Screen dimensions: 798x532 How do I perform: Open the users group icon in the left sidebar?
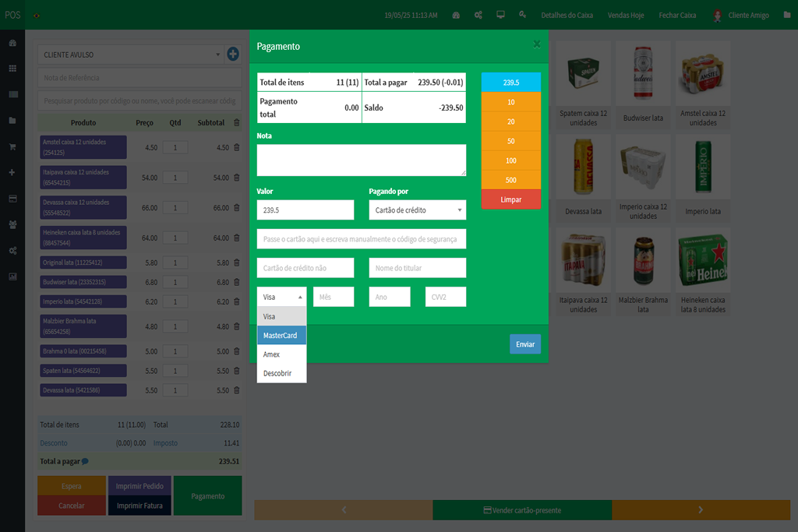point(12,224)
